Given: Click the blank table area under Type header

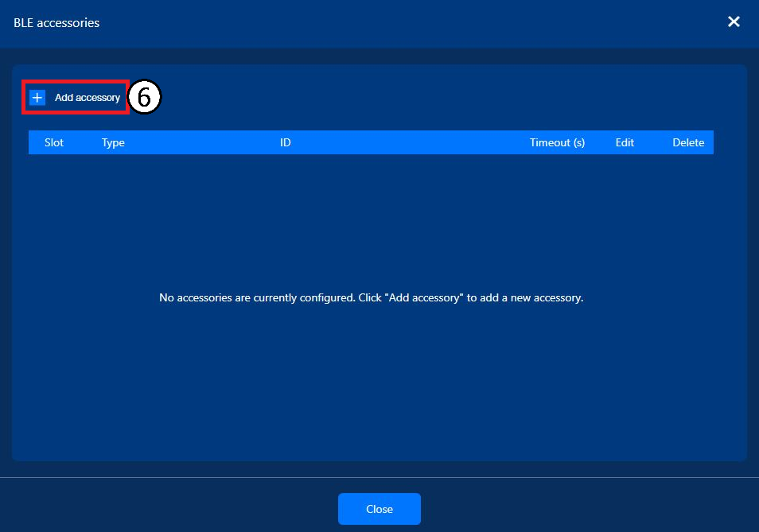Looking at the screenshot, I should (x=113, y=218).
